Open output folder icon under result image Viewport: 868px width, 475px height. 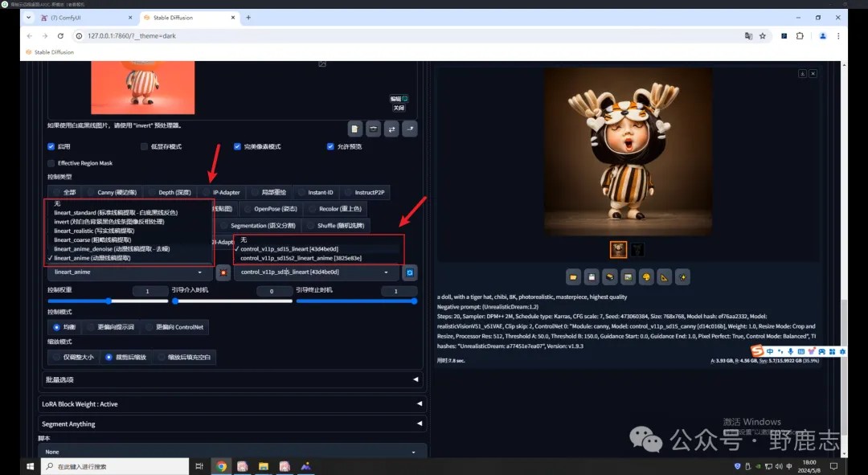(x=573, y=276)
